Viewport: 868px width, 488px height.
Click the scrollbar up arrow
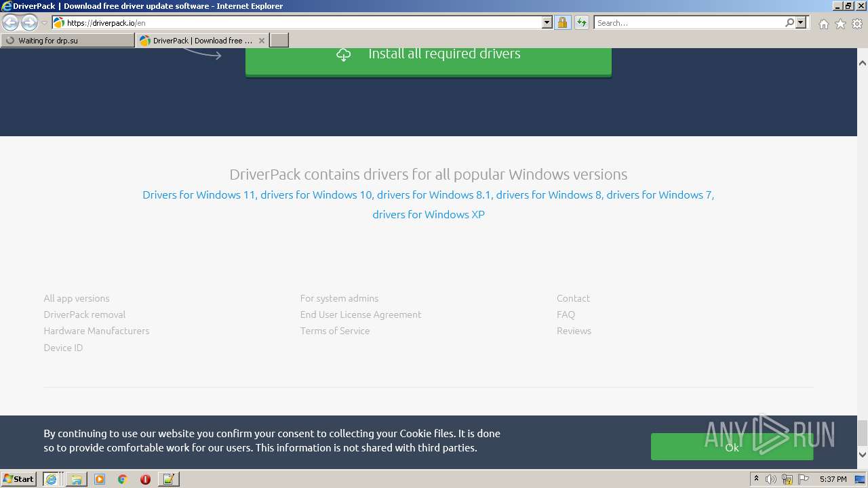point(863,63)
